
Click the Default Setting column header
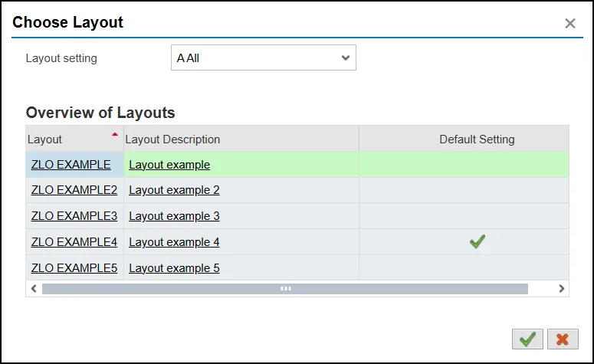tap(477, 139)
